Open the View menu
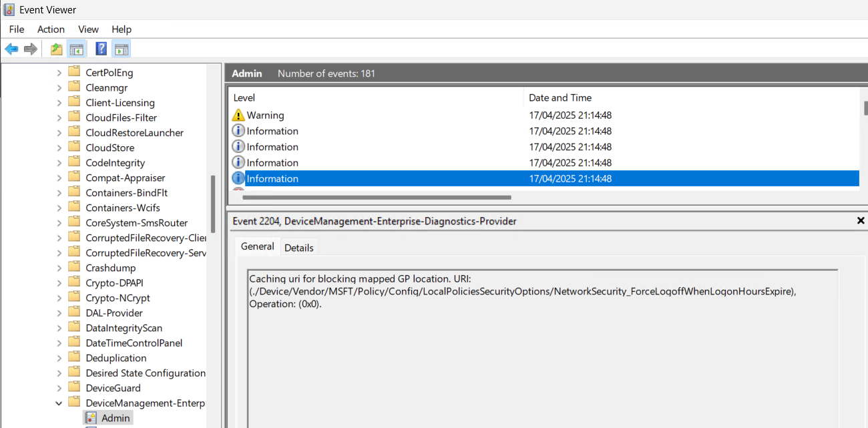This screenshot has height=428, width=868. [88, 29]
